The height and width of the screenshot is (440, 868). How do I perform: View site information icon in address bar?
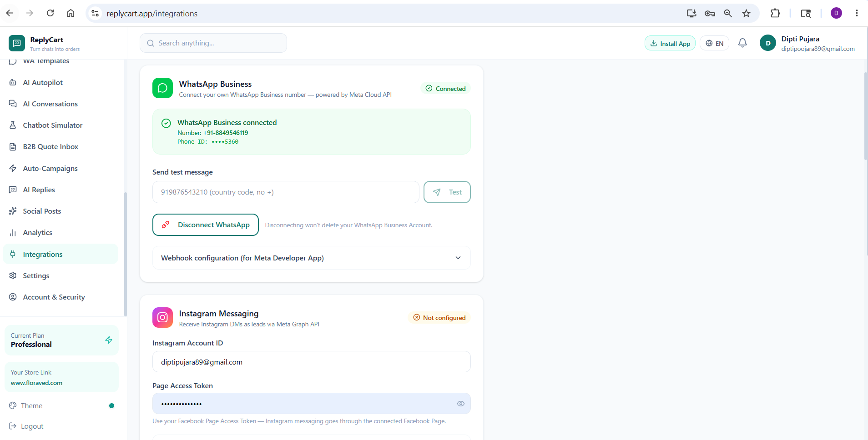(x=95, y=13)
